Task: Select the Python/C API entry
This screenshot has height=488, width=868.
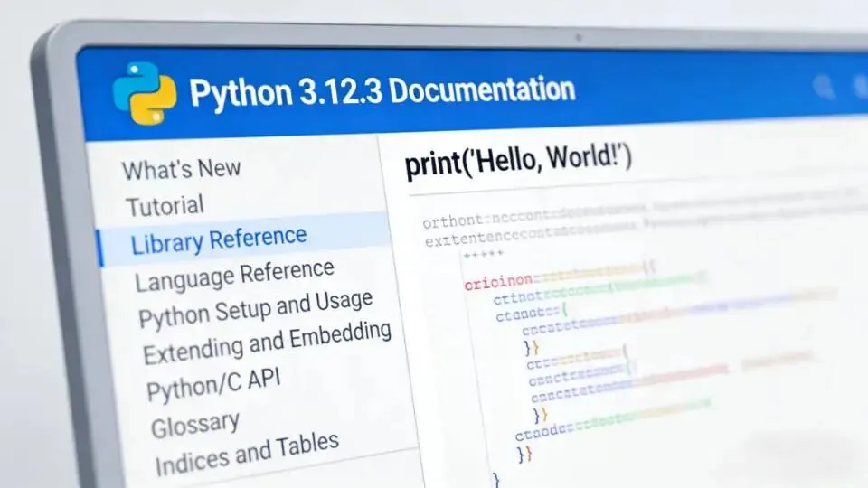Action: point(213,385)
